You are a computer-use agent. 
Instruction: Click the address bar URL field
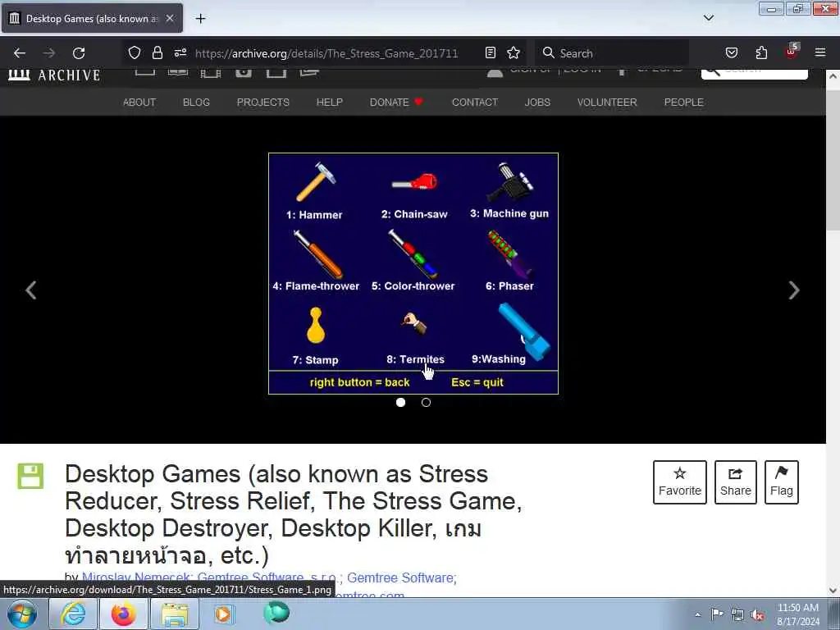coord(326,53)
